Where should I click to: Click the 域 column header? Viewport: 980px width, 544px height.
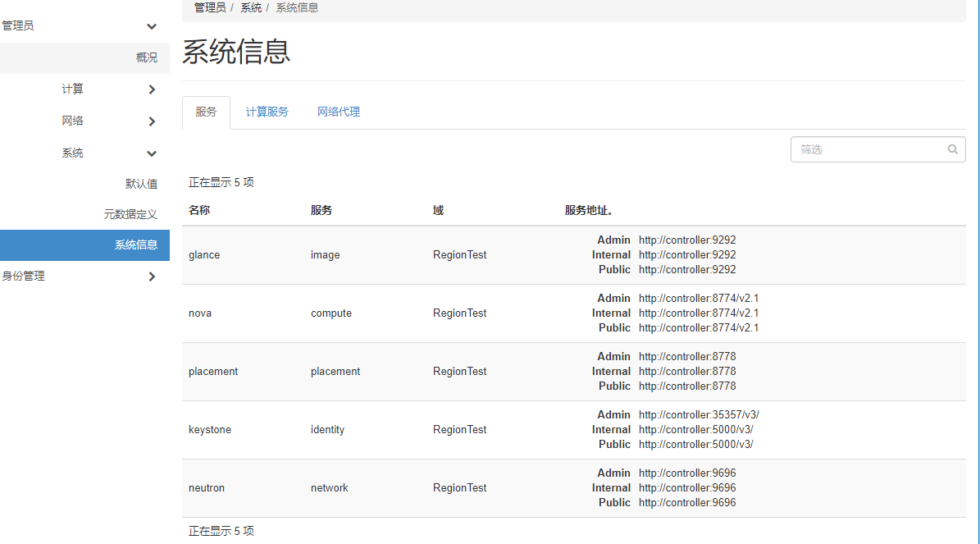437,210
